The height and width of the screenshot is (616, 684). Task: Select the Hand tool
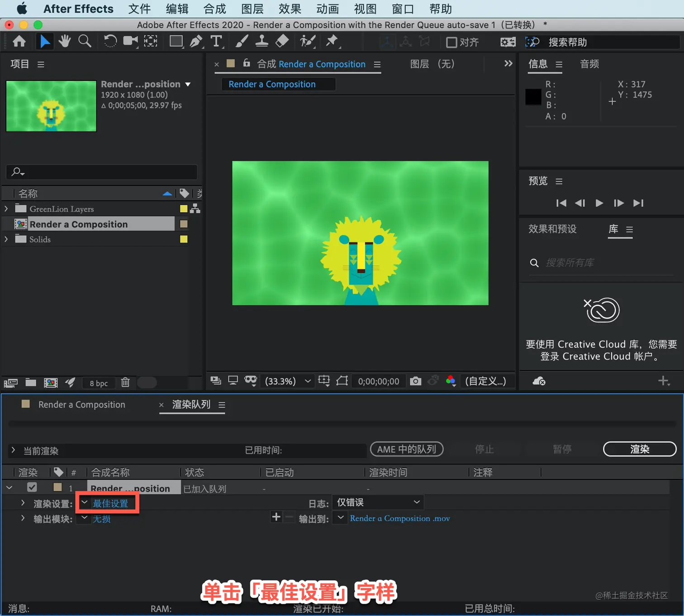click(65, 41)
